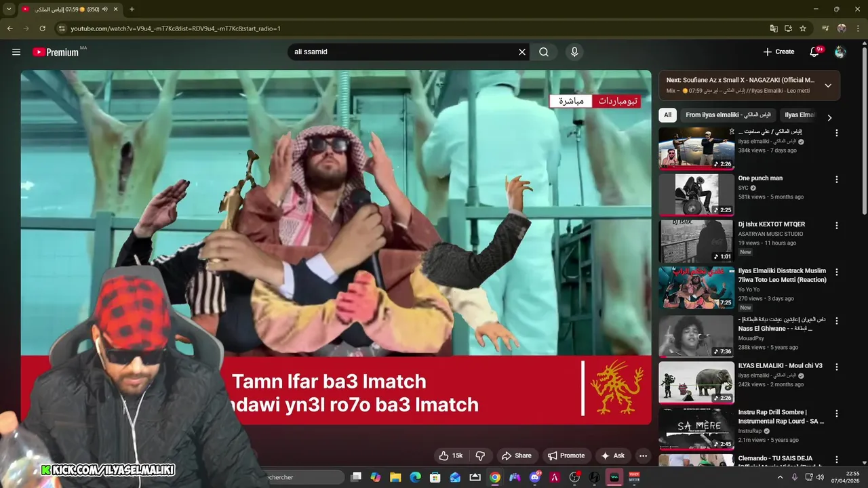Select the 'All' filter chip

pos(668,115)
